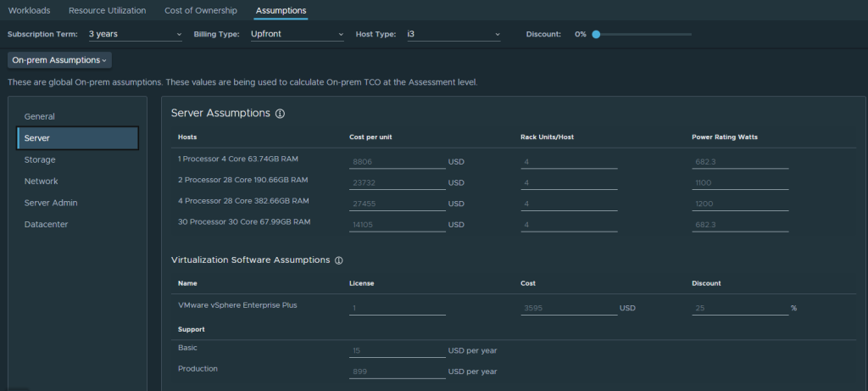The width and height of the screenshot is (868, 391).
Task: Select the Assumptions tab
Action: 281,10
